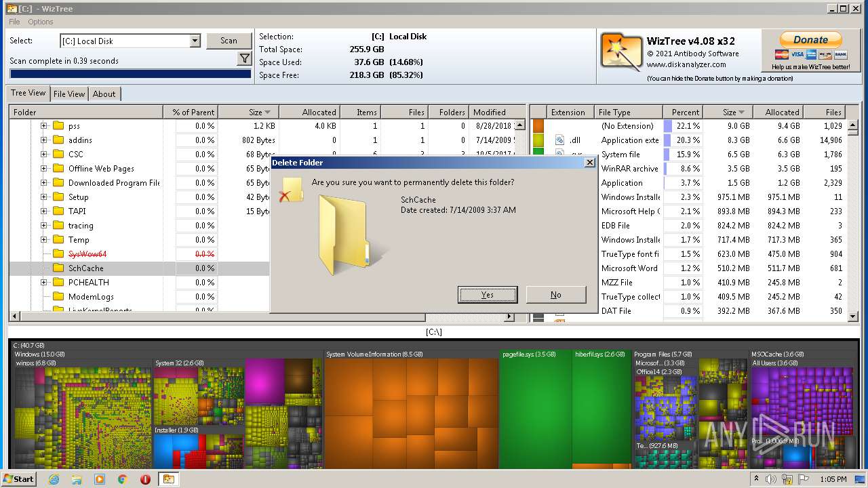Close the Delete Folder dialog
Viewport: 868px width, 488px height.
coord(590,163)
